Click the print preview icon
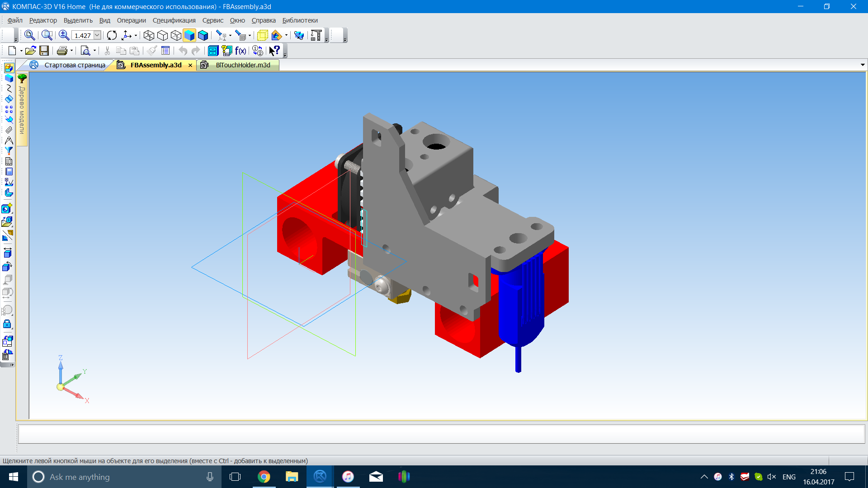This screenshot has width=868, height=488. [x=85, y=51]
